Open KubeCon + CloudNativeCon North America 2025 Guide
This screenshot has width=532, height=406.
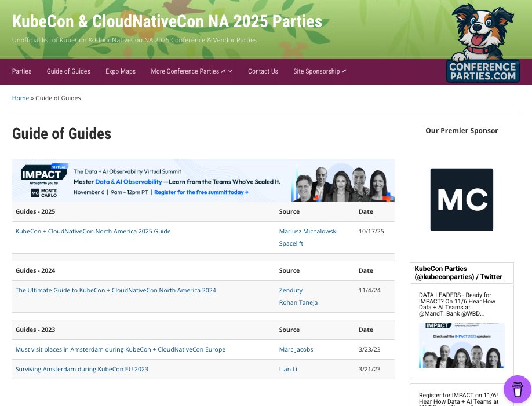coord(93,231)
